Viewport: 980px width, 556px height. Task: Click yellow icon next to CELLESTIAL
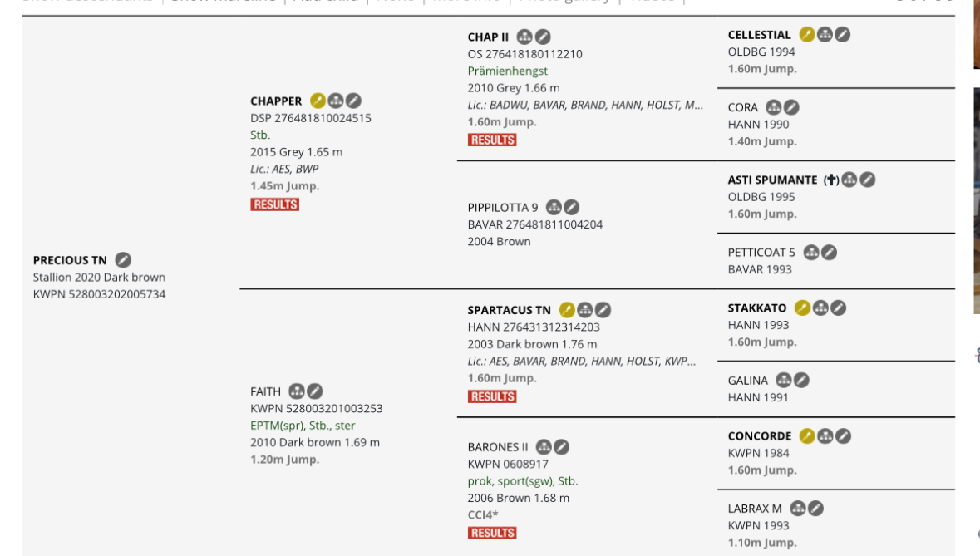coord(806,35)
